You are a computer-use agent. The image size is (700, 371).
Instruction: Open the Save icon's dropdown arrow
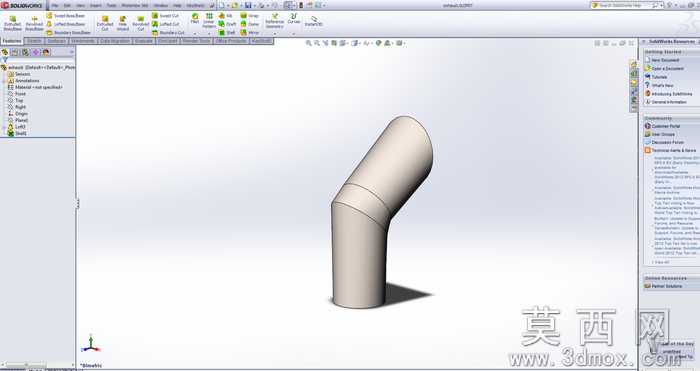254,5
